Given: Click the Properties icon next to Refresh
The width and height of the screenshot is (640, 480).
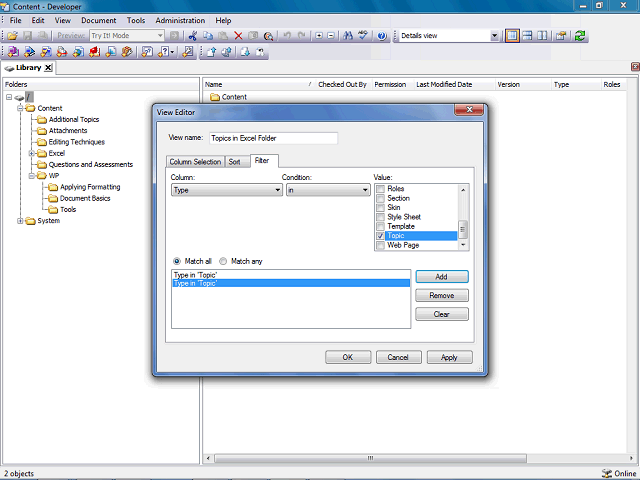Looking at the screenshot, I should [561, 36].
